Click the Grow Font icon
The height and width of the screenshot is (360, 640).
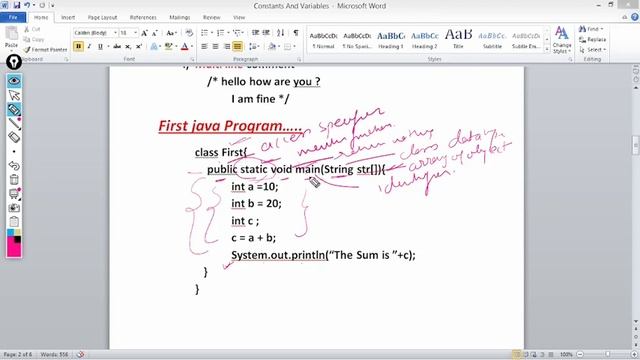[x=144, y=33]
